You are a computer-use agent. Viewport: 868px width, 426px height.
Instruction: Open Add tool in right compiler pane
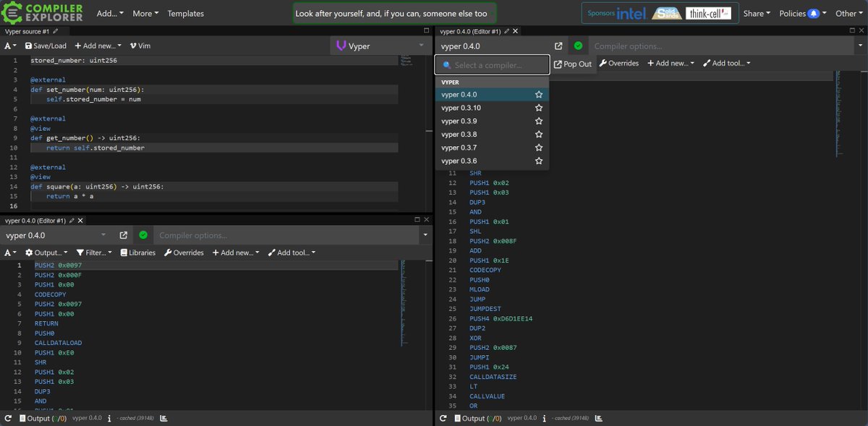click(726, 63)
